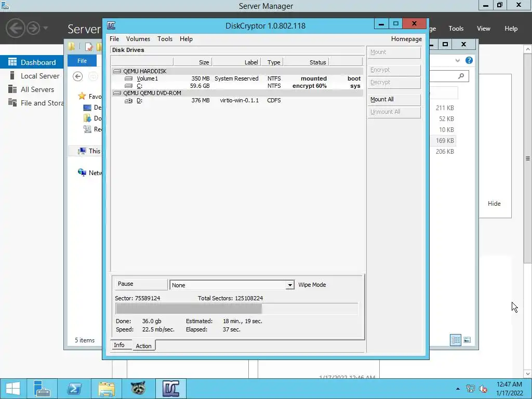Screen dimensions: 532x399
Task: Click the Network icon in Explorer
Action: pos(82,172)
